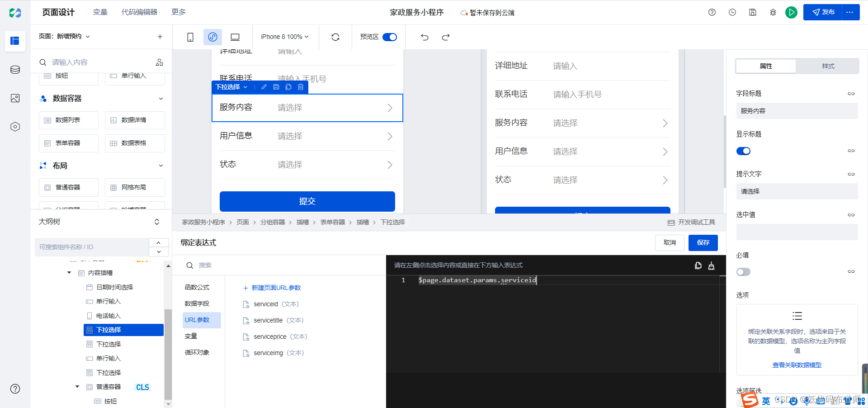The image size is (868, 408).
Task: Switch to desktop PC preview mode
Action: click(x=235, y=37)
